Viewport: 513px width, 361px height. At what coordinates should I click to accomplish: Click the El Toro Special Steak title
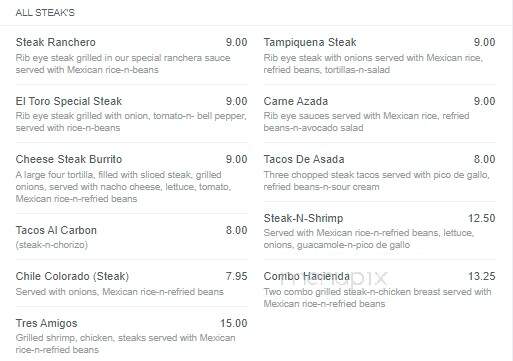pyautogui.click(x=69, y=101)
